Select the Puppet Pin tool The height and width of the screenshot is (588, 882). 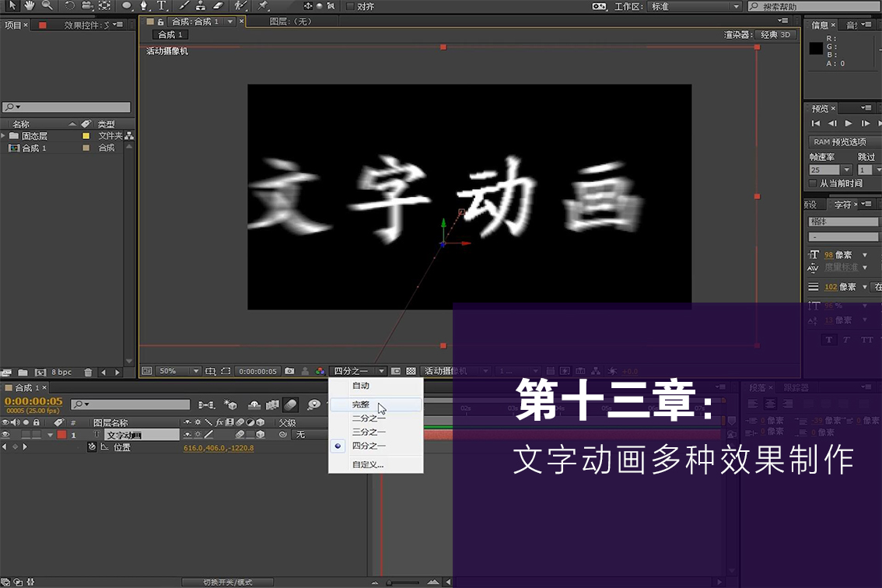pyautogui.click(x=263, y=5)
